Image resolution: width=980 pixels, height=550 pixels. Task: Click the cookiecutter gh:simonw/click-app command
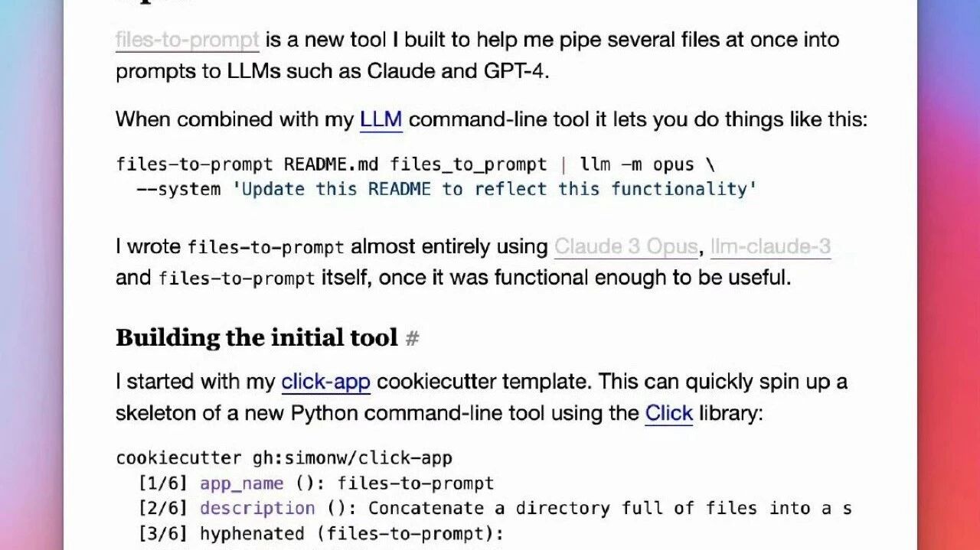pos(284,458)
